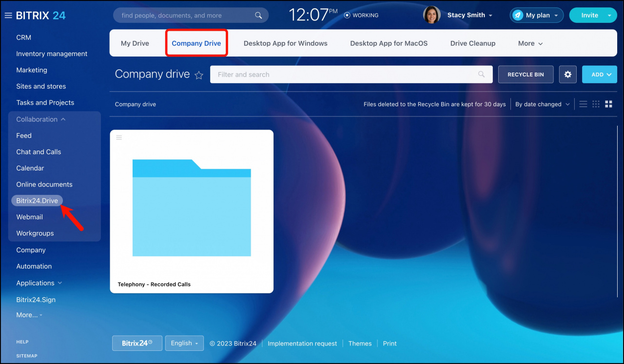The width and height of the screenshot is (624, 364).
Task: Switch to list view layout
Action: pyautogui.click(x=583, y=104)
